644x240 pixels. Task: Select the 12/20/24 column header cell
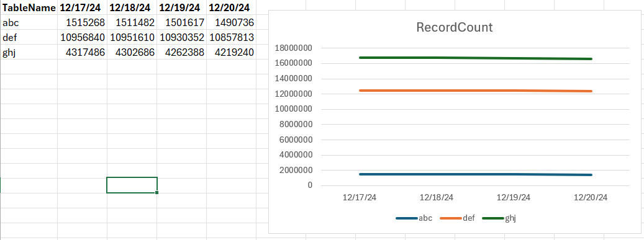[x=231, y=7]
